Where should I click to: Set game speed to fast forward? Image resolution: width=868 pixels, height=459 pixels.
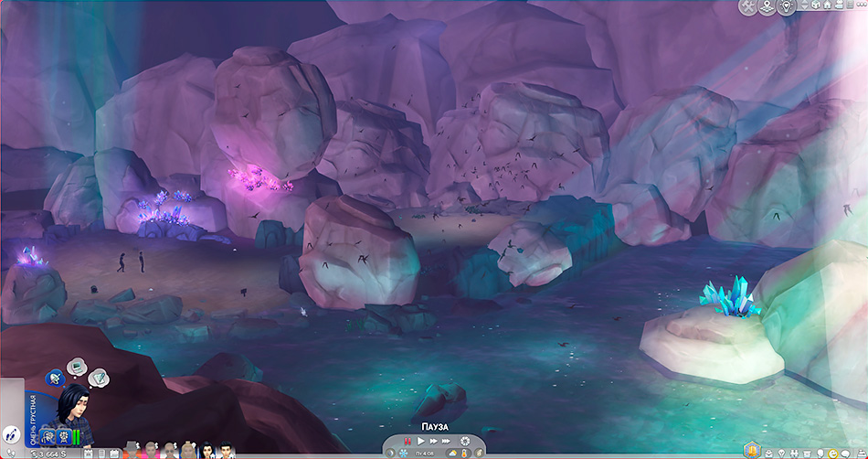coord(433,442)
